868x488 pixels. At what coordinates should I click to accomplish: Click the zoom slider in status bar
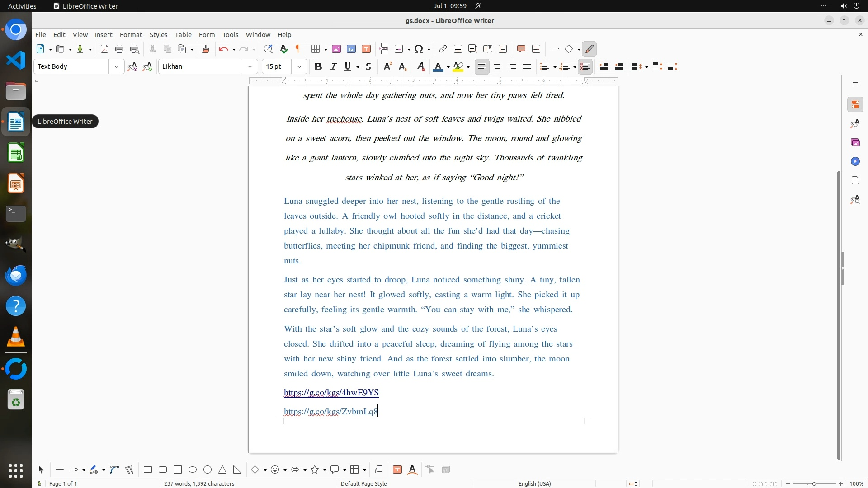pos(814,483)
